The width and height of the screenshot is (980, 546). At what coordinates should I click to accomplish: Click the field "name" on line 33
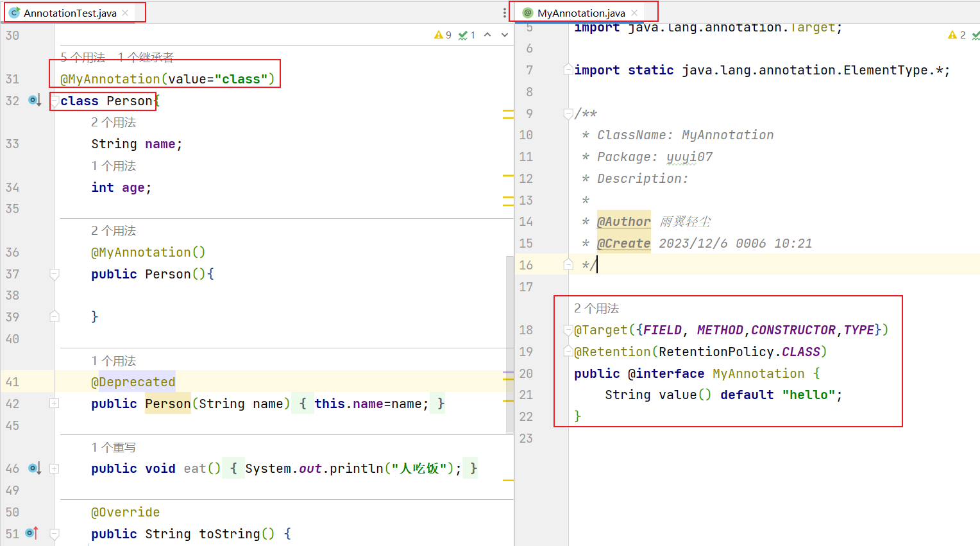pos(160,144)
